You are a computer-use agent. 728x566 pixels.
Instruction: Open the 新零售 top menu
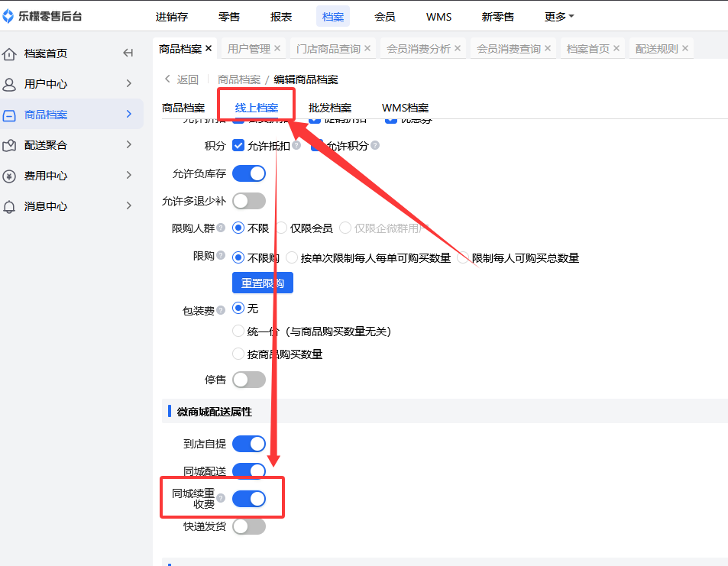(498, 17)
